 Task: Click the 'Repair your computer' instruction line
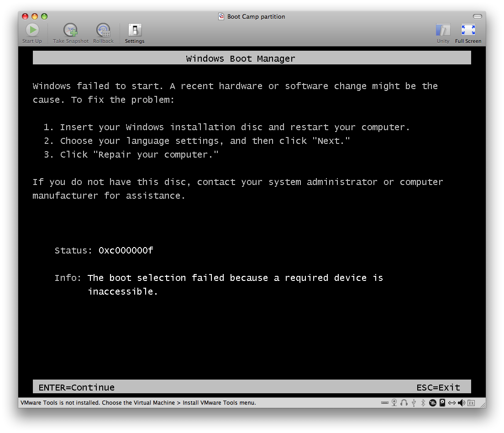131,154
